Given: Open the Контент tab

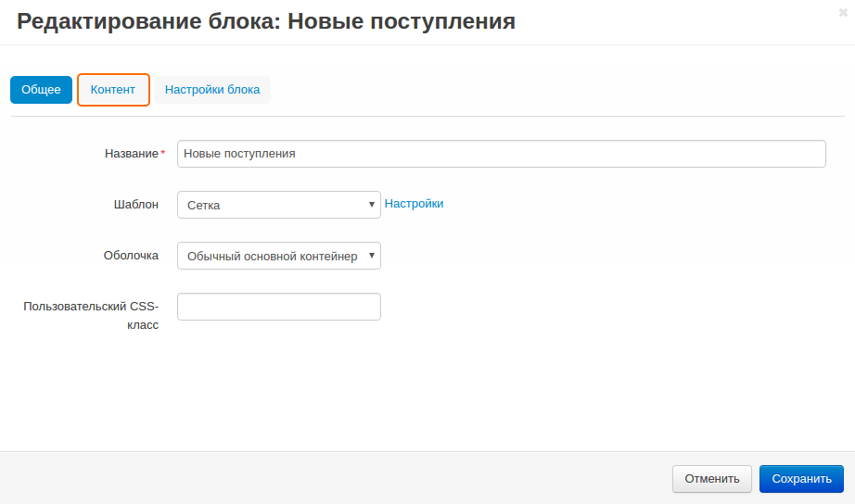Looking at the screenshot, I should 113,89.
